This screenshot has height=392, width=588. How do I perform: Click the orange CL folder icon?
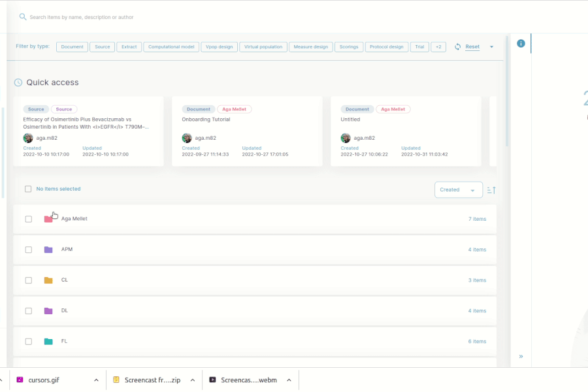pos(48,280)
